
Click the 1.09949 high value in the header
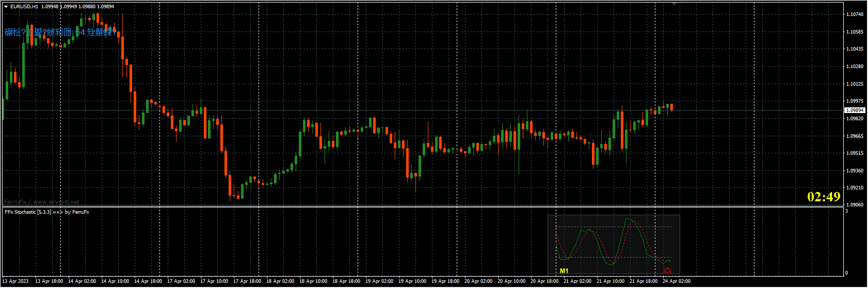(x=69, y=7)
